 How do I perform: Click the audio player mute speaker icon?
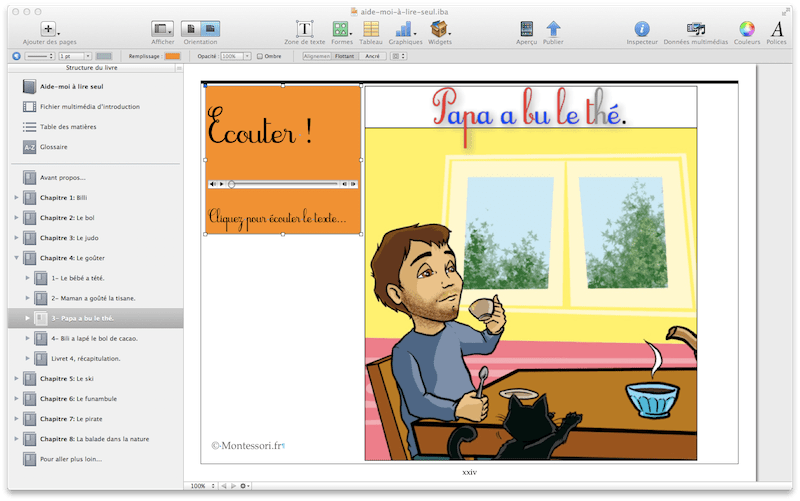point(213,184)
